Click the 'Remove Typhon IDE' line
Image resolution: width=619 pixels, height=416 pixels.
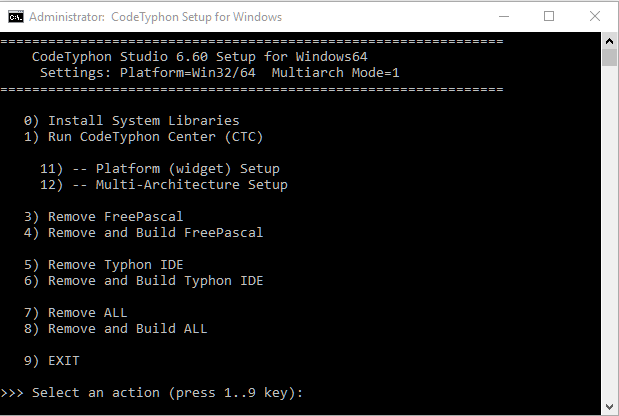[103, 264]
